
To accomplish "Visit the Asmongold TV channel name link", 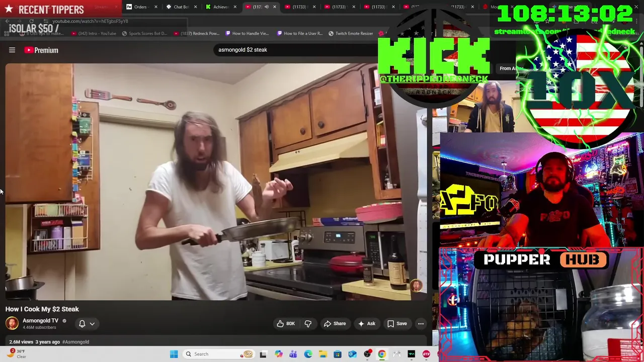I will click(x=40, y=320).
